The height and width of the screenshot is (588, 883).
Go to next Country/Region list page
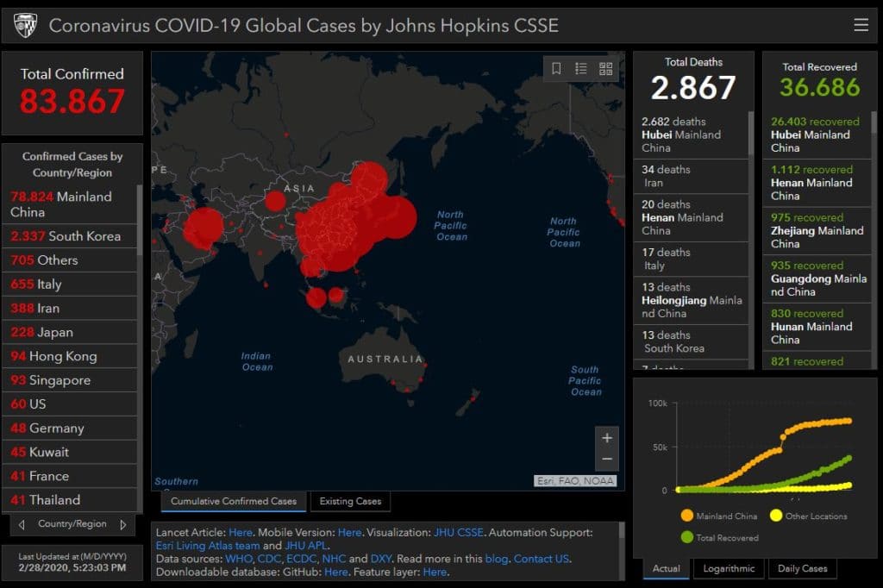pos(122,524)
